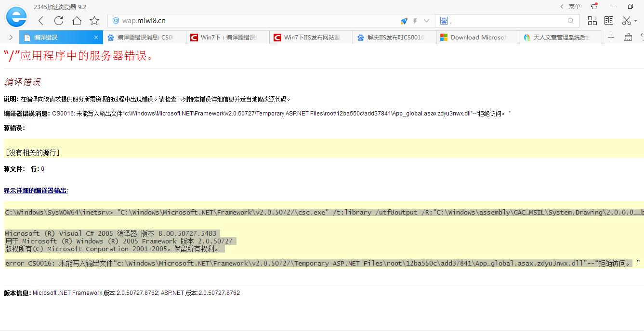Toggle the lightning speed mode icon
644x331 pixels.
[x=415, y=21]
